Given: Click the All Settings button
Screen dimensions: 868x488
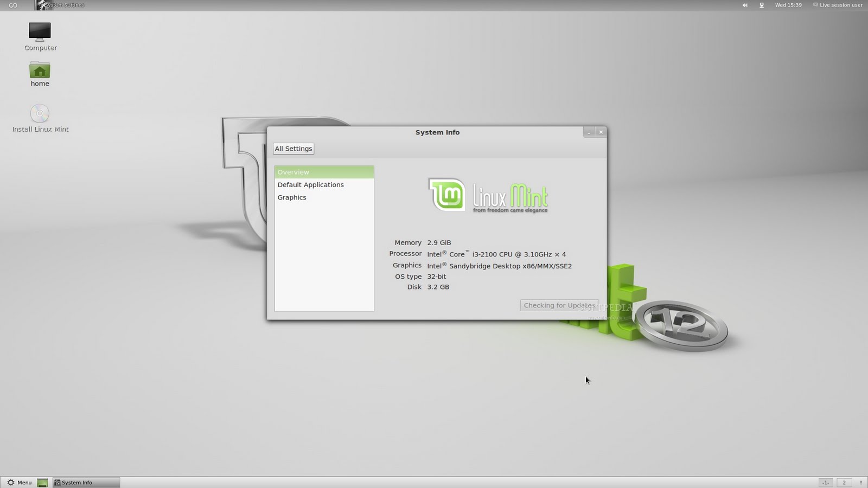Looking at the screenshot, I should point(293,148).
